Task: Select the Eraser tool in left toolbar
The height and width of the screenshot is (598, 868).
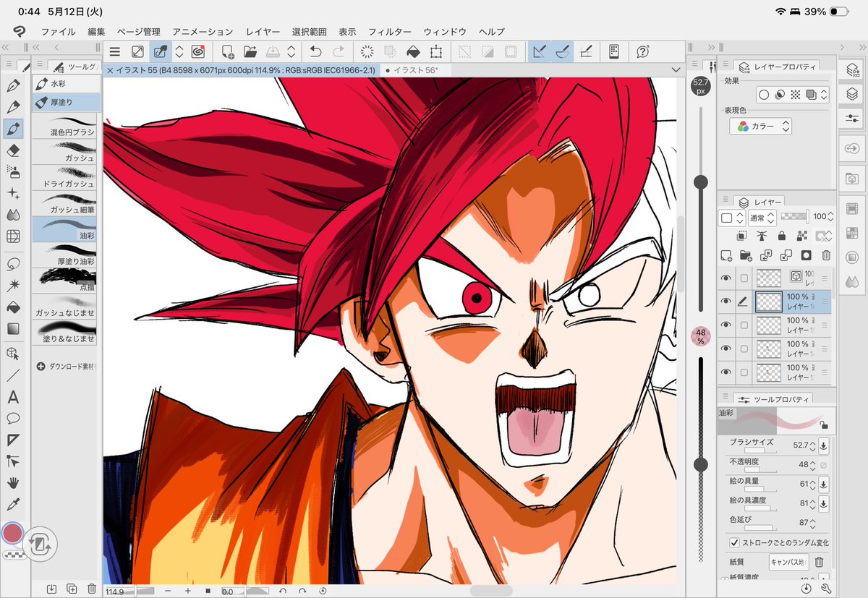Action: (x=12, y=150)
